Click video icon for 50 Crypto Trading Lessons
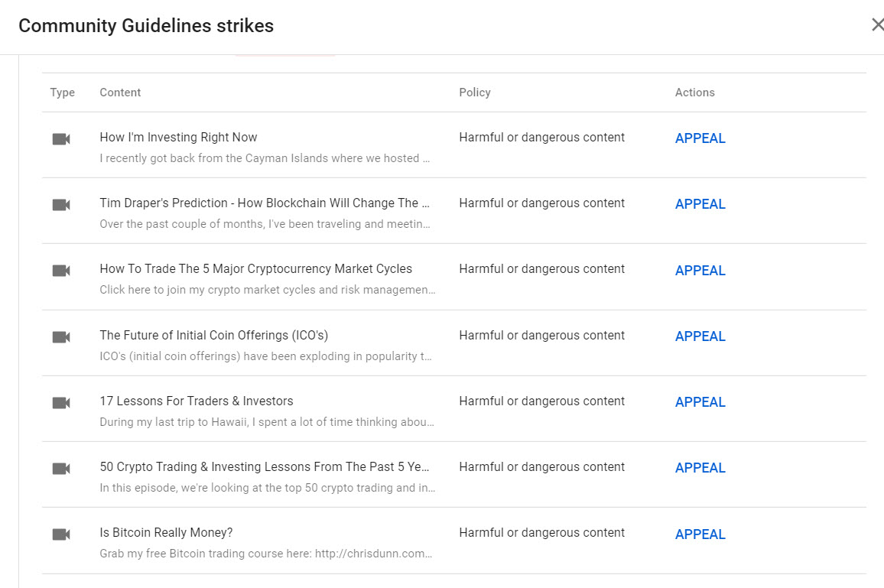The height and width of the screenshot is (588, 884). pyautogui.click(x=61, y=468)
